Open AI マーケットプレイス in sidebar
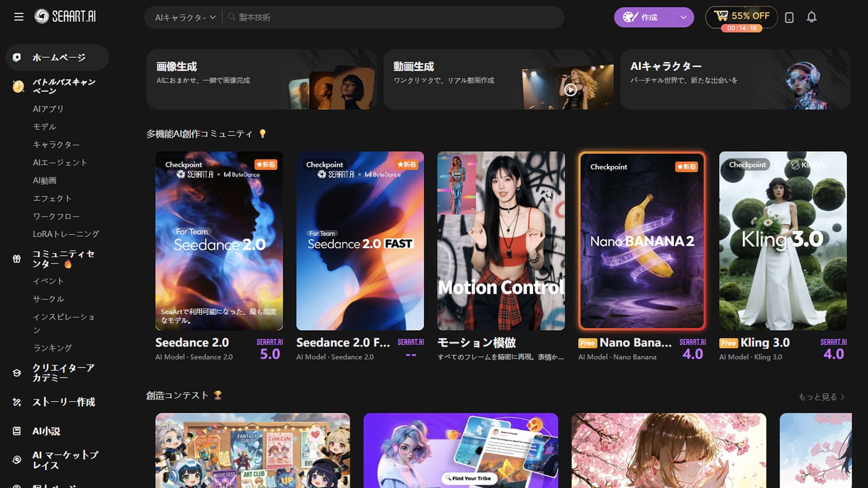This screenshot has width=868, height=488. pos(65,460)
